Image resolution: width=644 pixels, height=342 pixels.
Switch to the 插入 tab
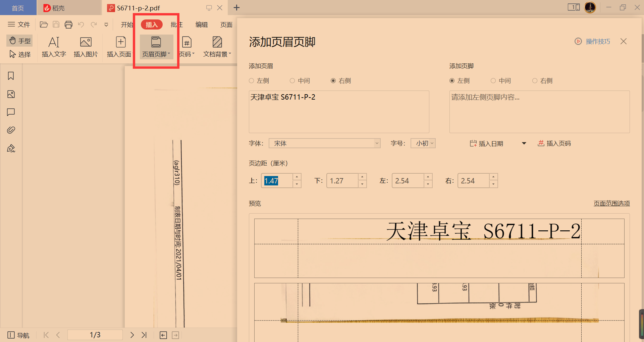click(x=152, y=24)
